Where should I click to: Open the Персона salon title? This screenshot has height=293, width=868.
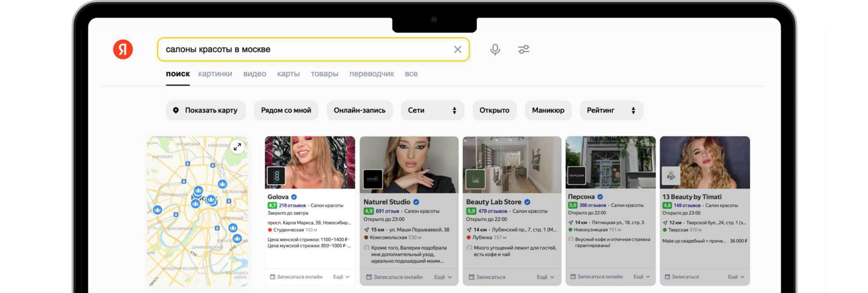tap(581, 197)
